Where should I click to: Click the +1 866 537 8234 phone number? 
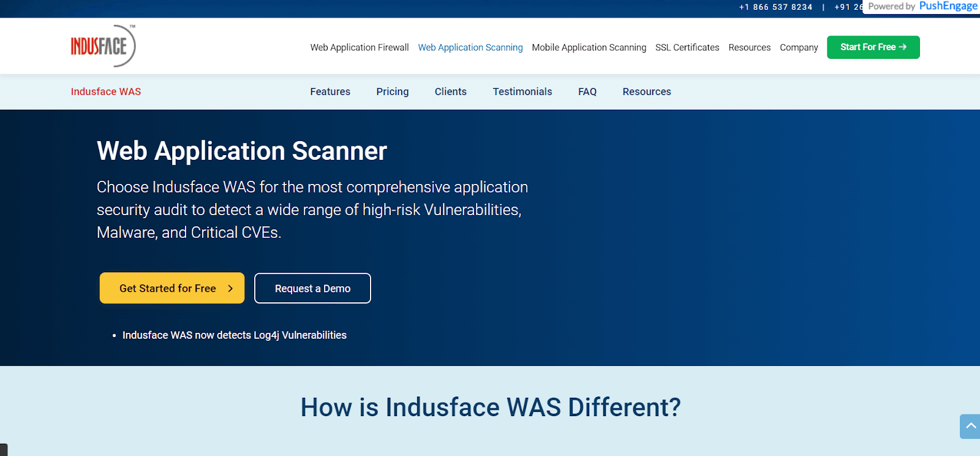pos(775,7)
